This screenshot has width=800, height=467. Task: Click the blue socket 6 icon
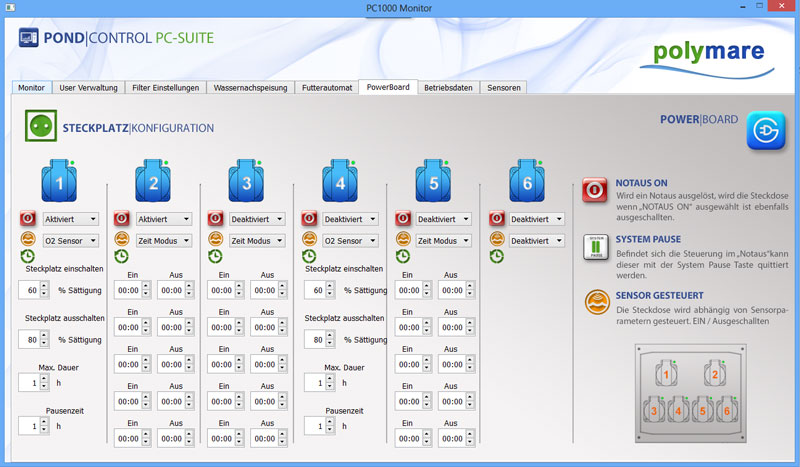click(526, 182)
